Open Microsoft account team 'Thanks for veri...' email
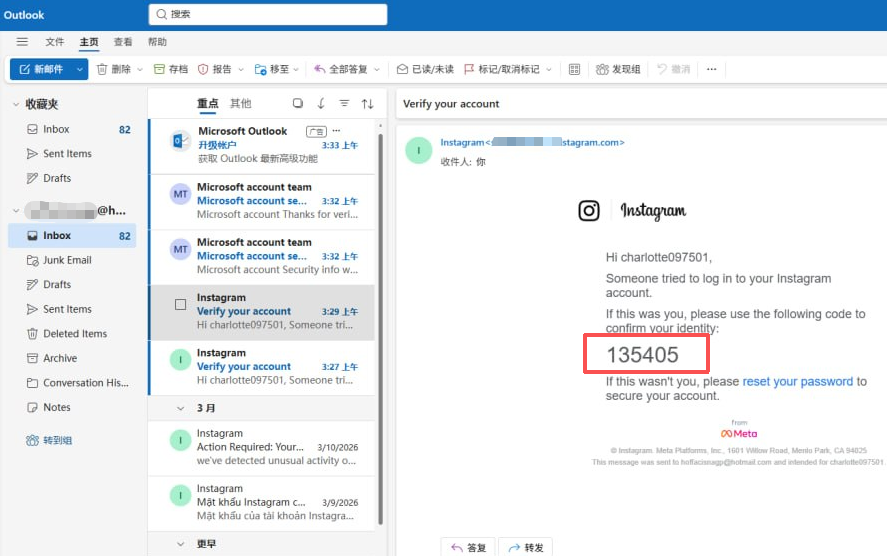 coord(262,201)
